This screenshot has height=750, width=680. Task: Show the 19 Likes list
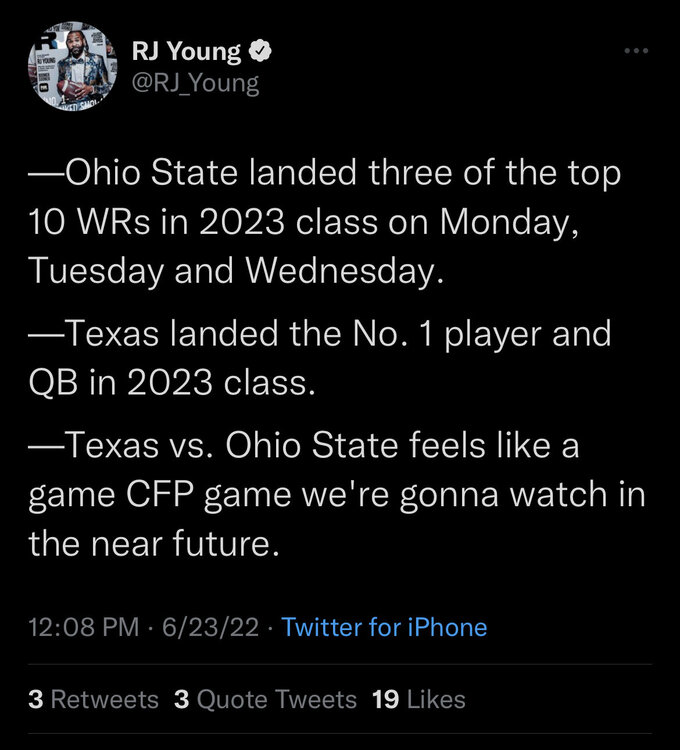pos(417,699)
